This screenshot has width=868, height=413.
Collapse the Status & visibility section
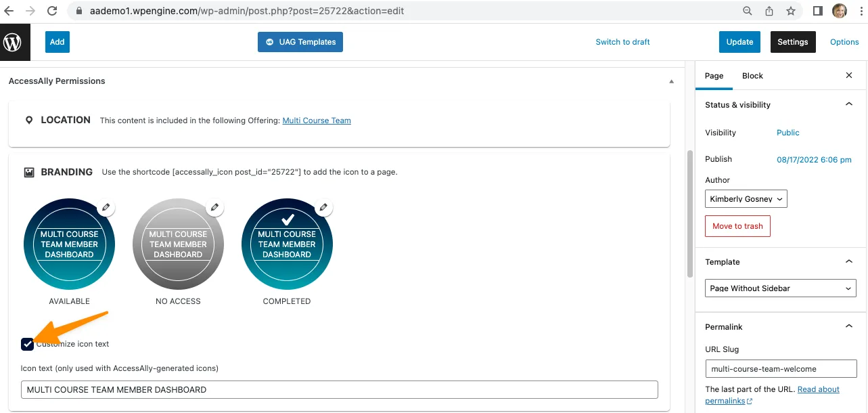(849, 105)
